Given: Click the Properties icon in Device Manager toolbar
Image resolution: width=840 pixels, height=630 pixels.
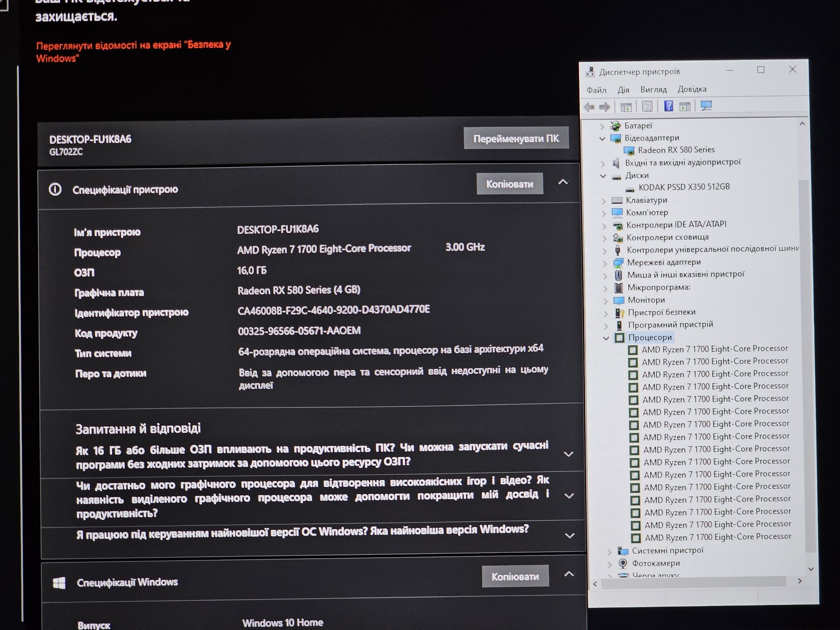Looking at the screenshot, I should pyautogui.click(x=647, y=107).
